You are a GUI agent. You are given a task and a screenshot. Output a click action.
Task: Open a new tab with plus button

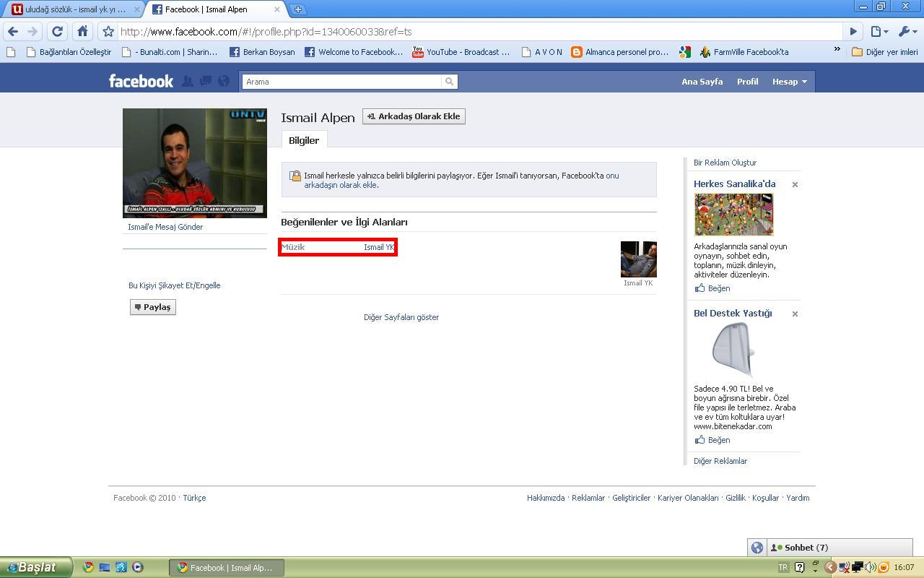point(297,9)
